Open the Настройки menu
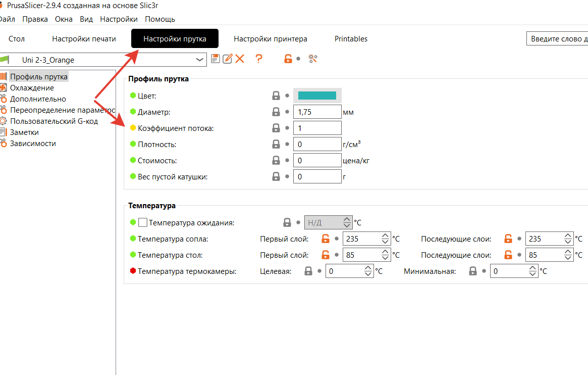588x375 pixels. click(119, 19)
